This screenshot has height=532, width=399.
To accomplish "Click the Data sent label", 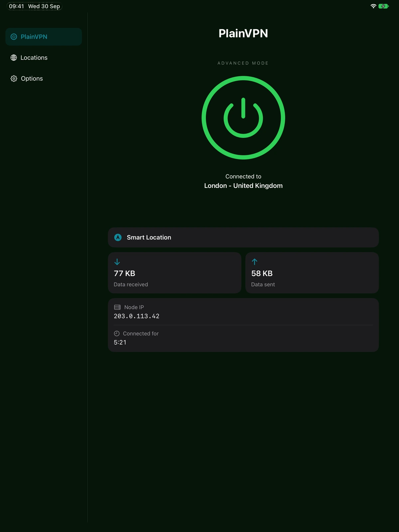I will 263,284.
